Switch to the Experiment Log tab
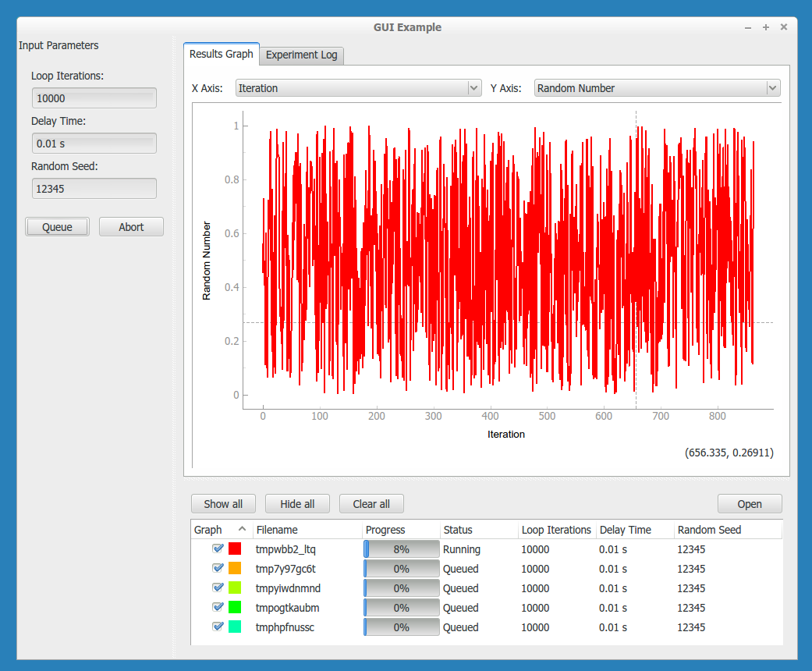 pyautogui.click(x=301, y=55)
